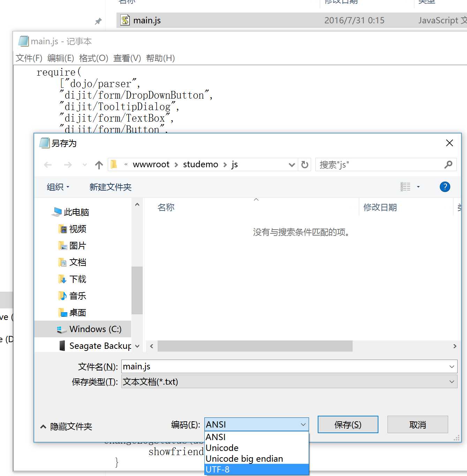Open the 视频 folder
The height and width of the screenshot is (476, 467).
tap(72, 229)
